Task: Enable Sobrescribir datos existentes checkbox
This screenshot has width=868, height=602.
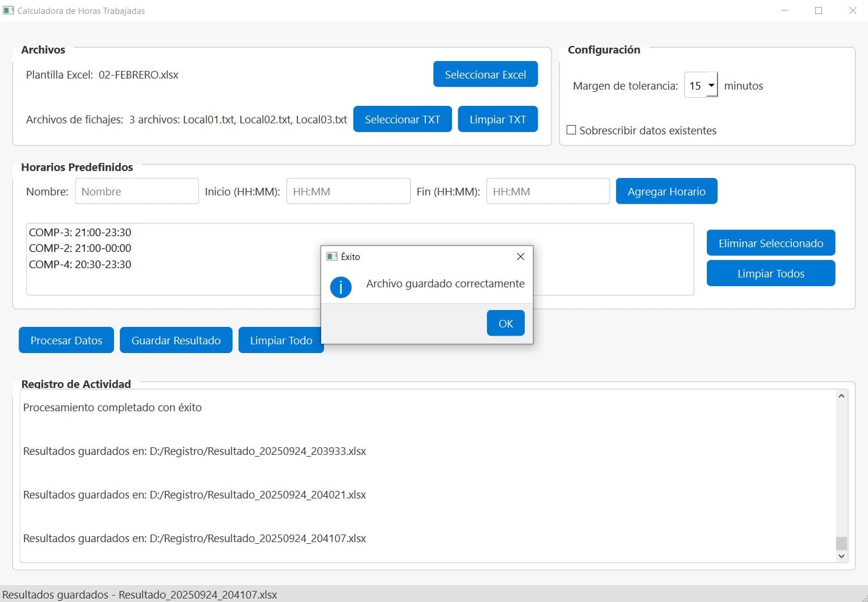Action: tap(571, 130)
